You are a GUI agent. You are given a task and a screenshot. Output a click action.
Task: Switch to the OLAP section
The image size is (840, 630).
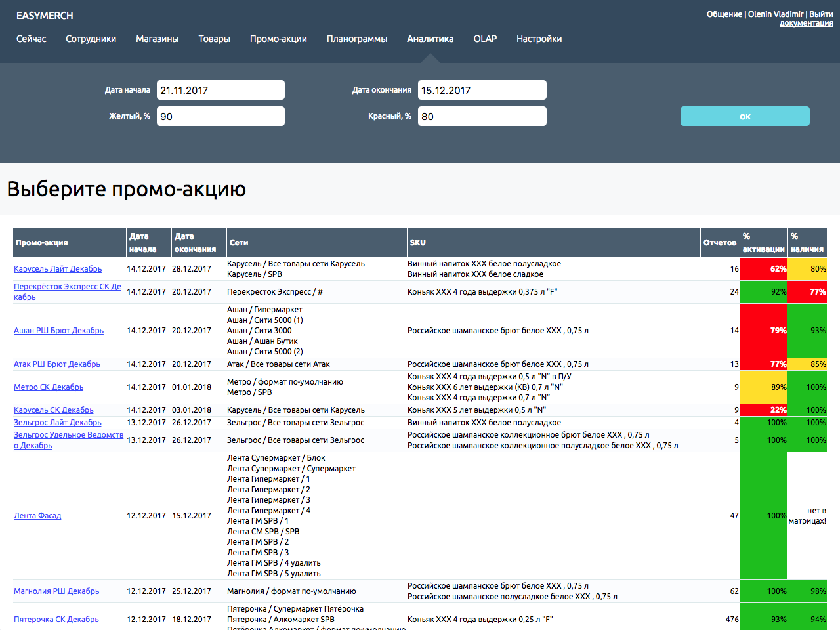tap(485, 39)
